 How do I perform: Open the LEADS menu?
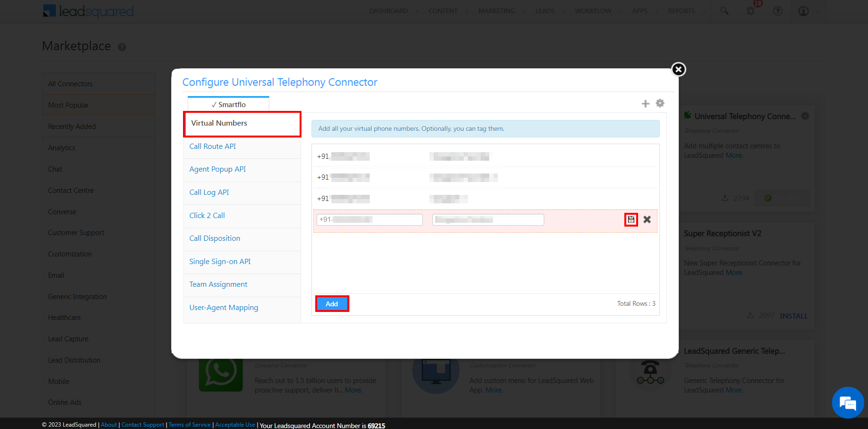pos(545,11)
